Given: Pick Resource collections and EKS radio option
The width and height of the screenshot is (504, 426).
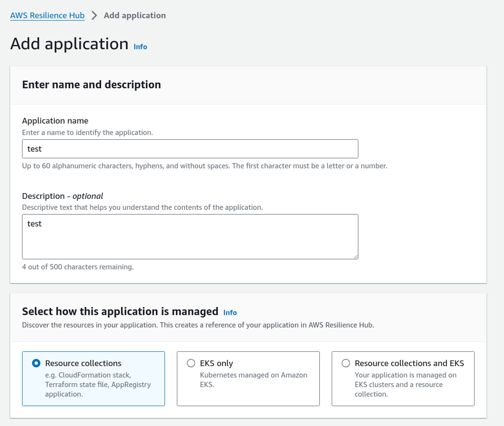Looking at the screenshot, I should pos(346,363).
